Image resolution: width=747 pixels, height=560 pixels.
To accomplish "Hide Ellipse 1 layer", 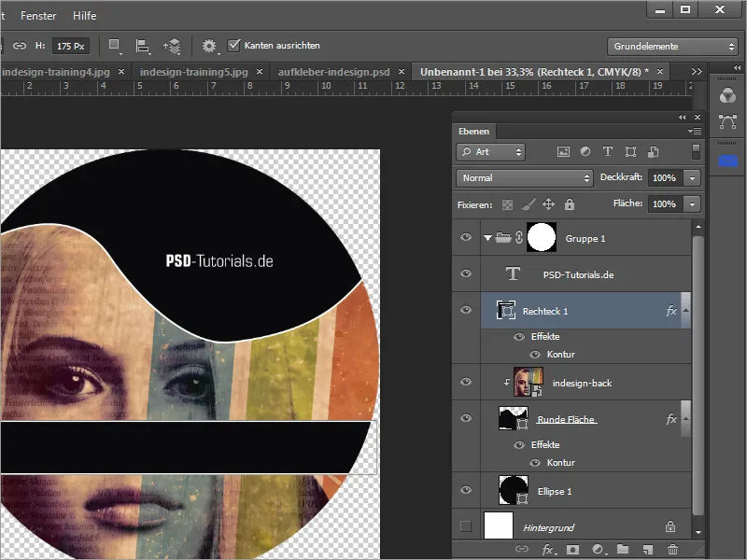I will 466,490.
